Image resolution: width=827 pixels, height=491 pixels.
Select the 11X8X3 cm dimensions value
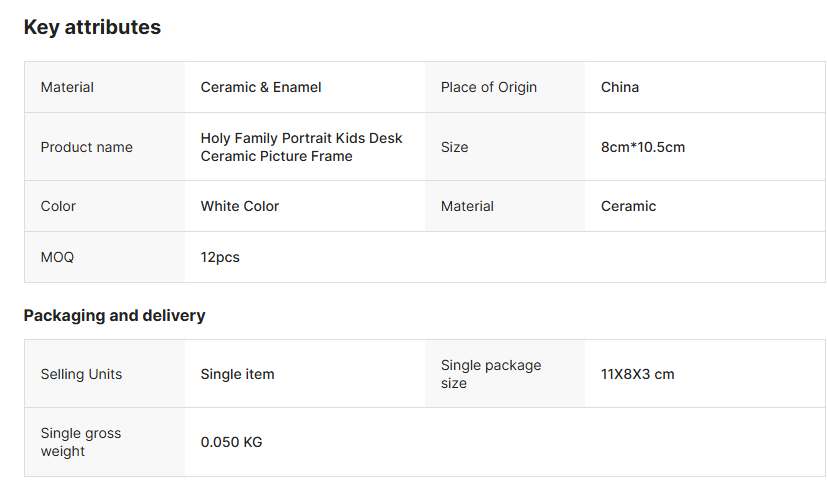pyautogui.click(x=637, y=374)
